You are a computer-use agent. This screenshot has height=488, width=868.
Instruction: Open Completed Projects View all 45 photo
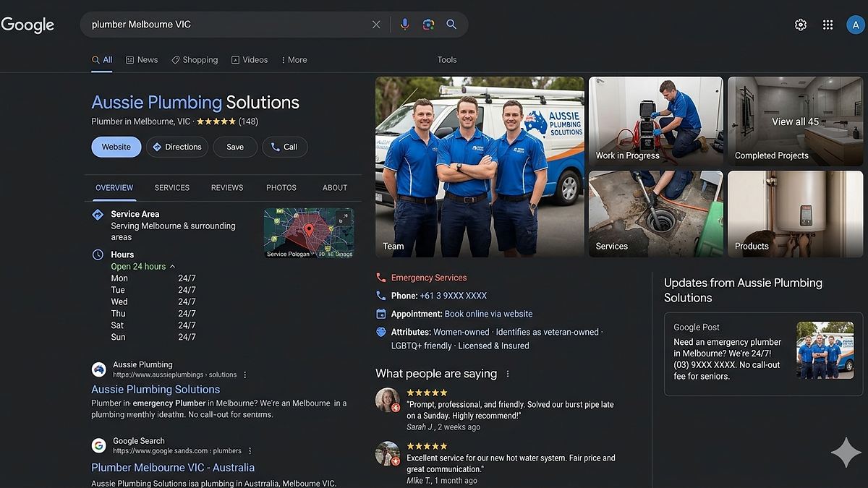coord(796,121)
